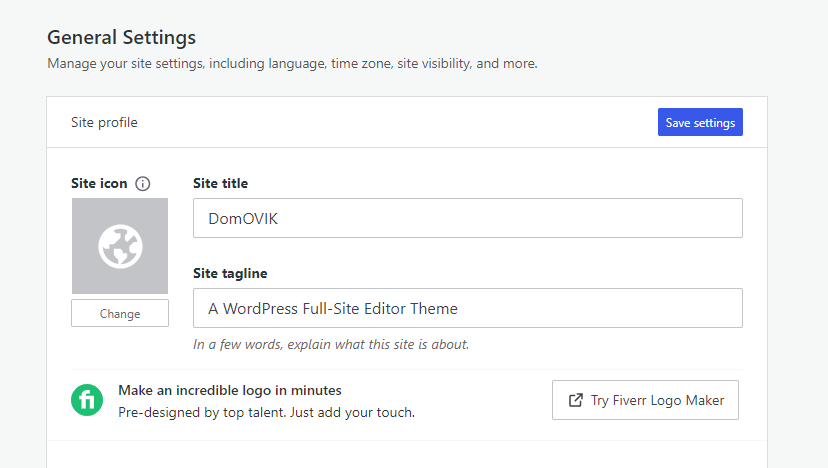This screenshot has width=828, height=468.
Task: Click the Site icon label text
Action: tap(99, 184)
